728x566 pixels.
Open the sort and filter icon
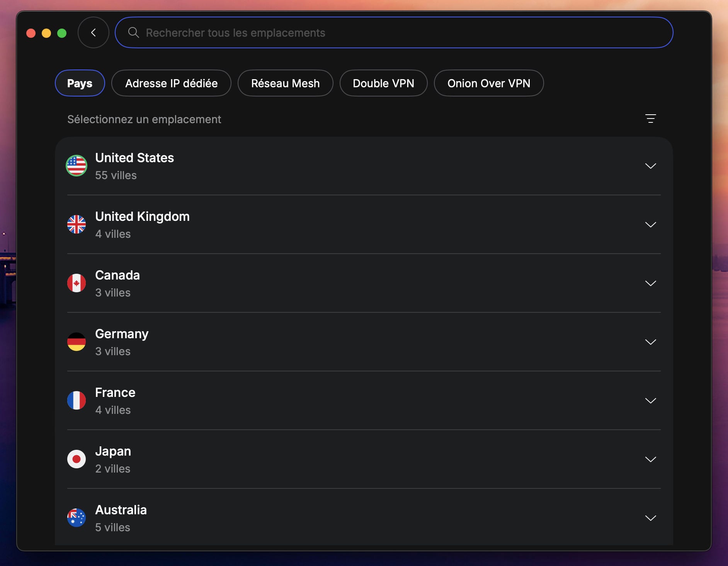tap(650, 119)
